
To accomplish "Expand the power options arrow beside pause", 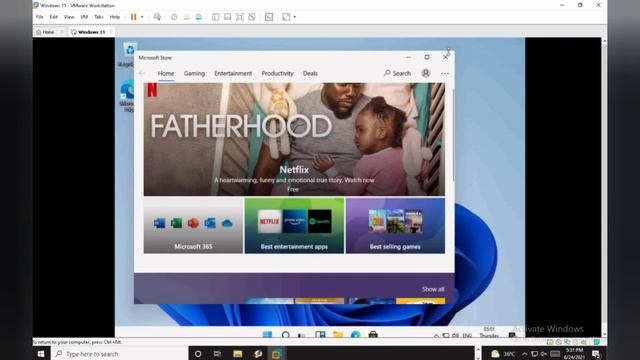I will 142,17.
